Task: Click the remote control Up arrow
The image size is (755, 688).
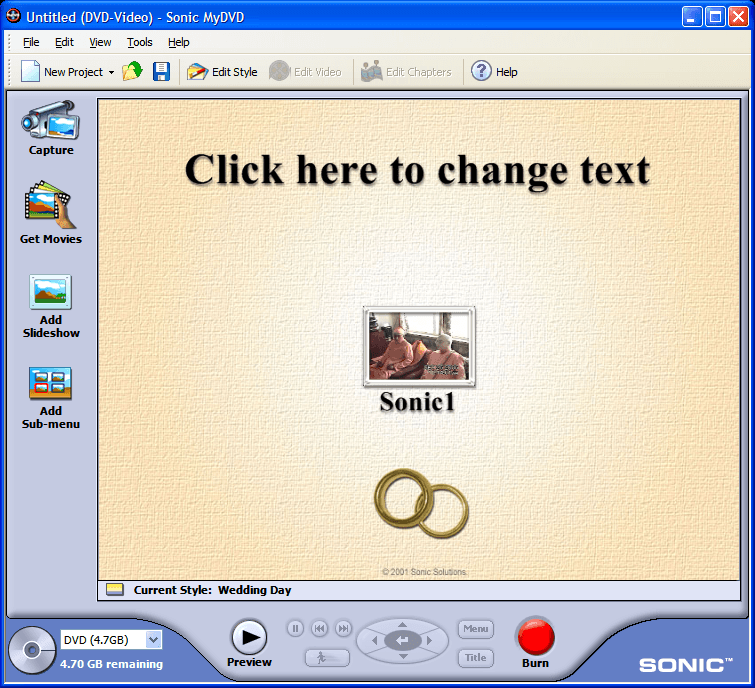Action: click(403, 624)
